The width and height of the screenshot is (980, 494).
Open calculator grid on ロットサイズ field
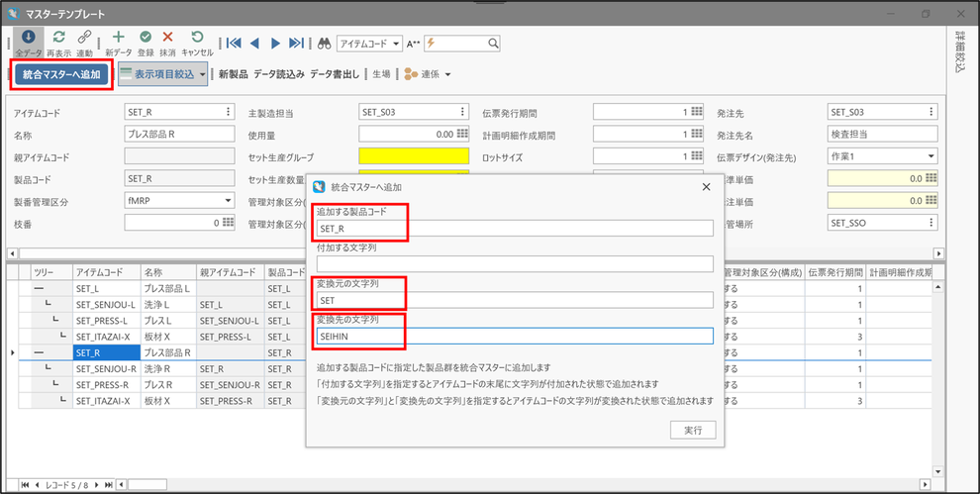(x=697, y=155)
